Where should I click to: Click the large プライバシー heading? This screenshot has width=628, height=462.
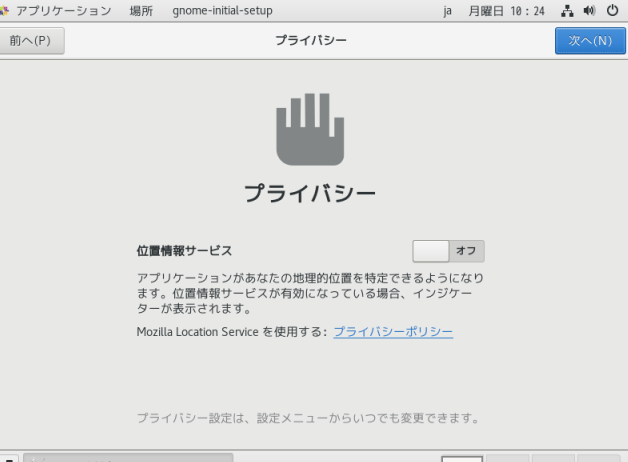310,193
